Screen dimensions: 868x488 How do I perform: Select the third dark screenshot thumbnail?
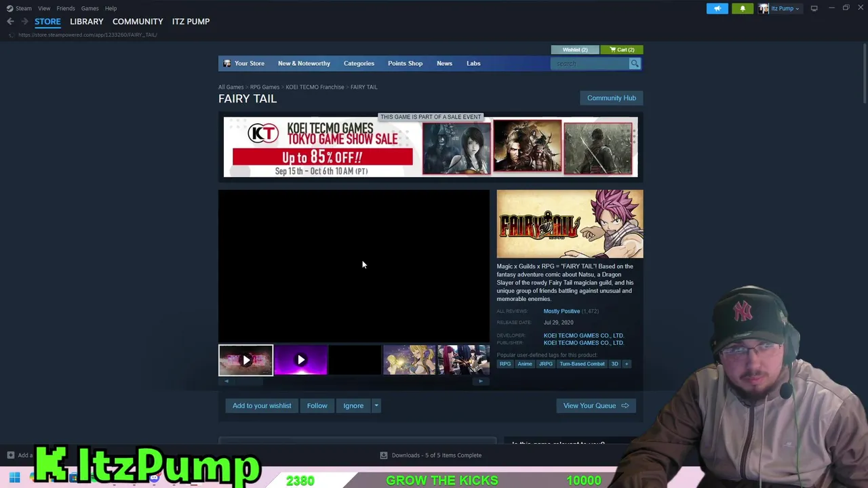(355, 361)
